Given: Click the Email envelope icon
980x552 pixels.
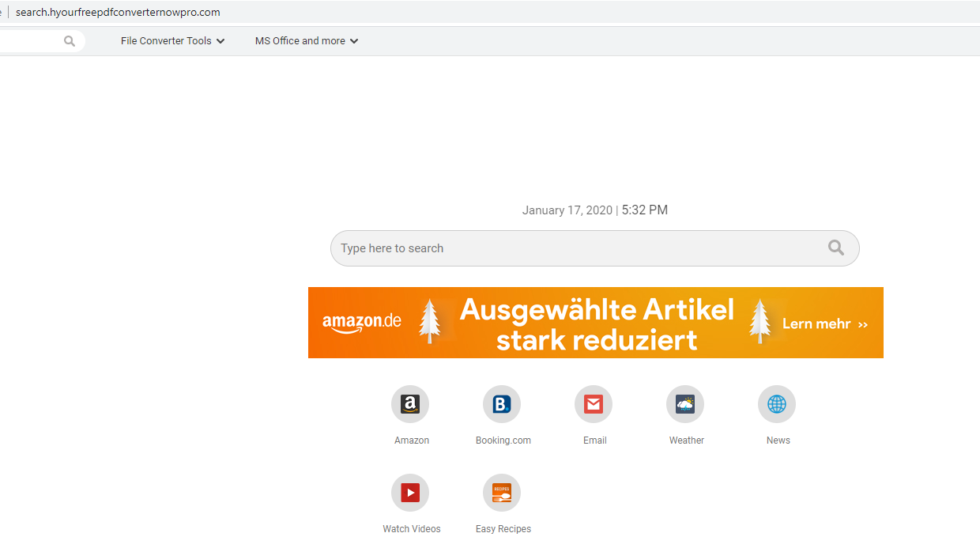Looking at the screenshot, I should point(594,405).
